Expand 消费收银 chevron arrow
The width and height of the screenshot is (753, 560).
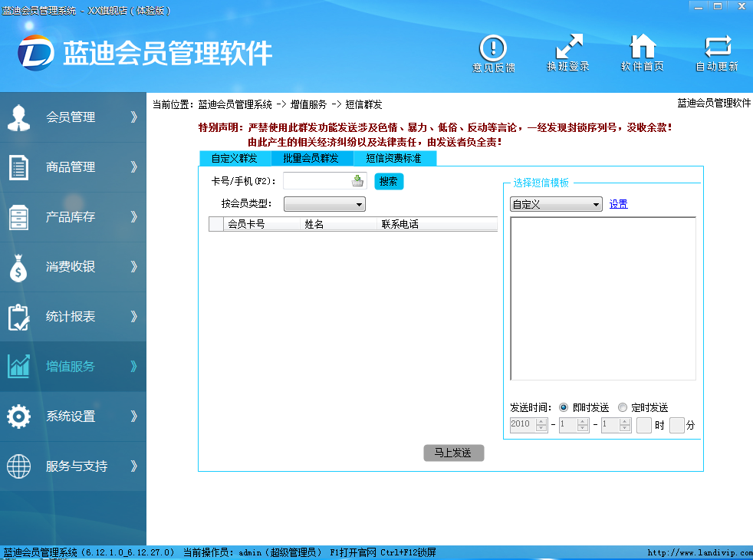click(134, 266)
